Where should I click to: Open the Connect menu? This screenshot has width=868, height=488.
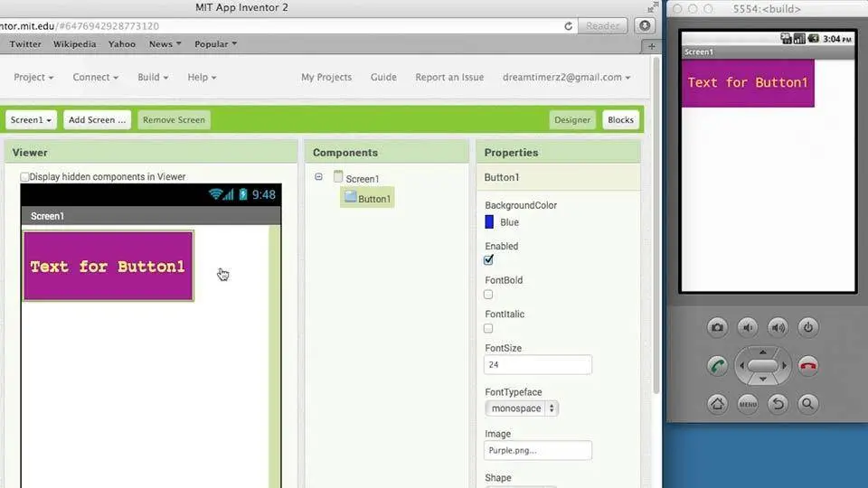coord(95,77)
